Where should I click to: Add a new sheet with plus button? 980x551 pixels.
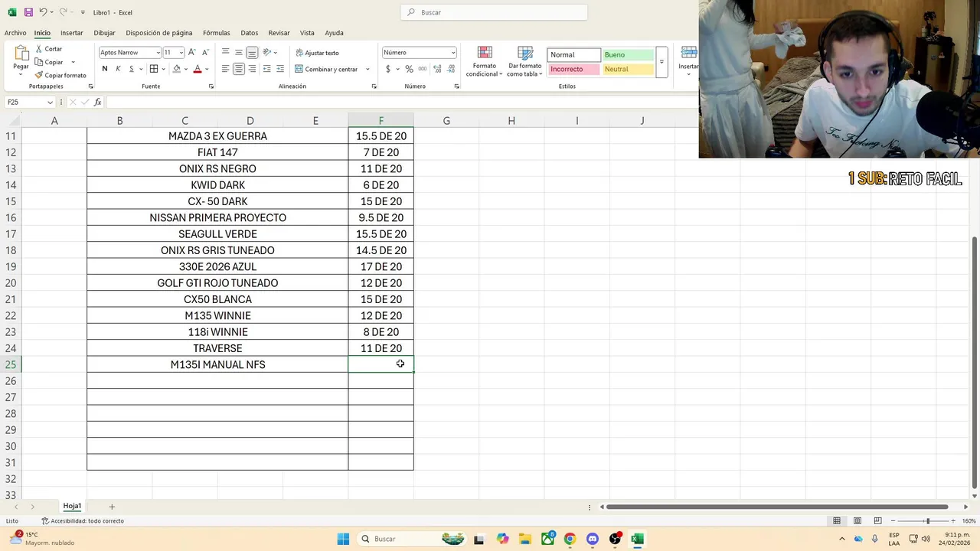click(112, 507)
